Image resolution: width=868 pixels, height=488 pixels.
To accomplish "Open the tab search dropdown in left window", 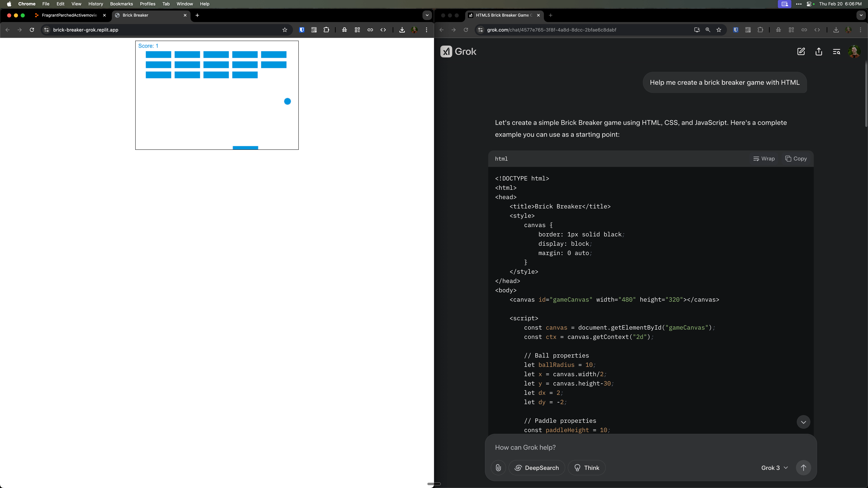I will (x=427, y=15).
